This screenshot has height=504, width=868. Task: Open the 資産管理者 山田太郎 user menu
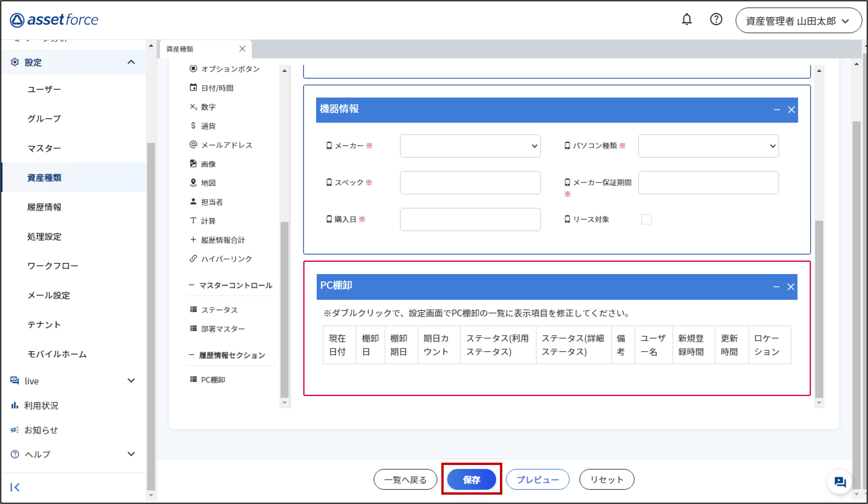[798, 21]
